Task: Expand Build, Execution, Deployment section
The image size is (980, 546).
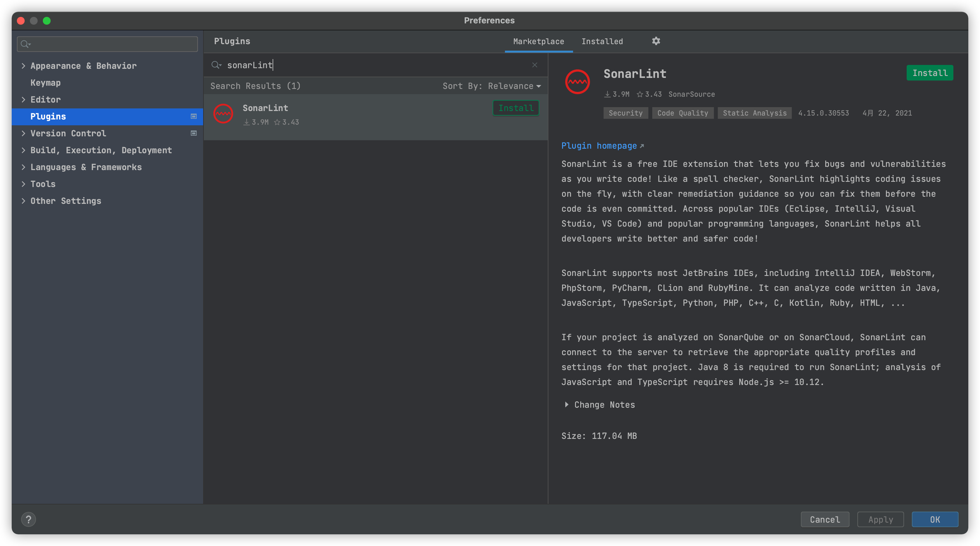Action: 24,150
